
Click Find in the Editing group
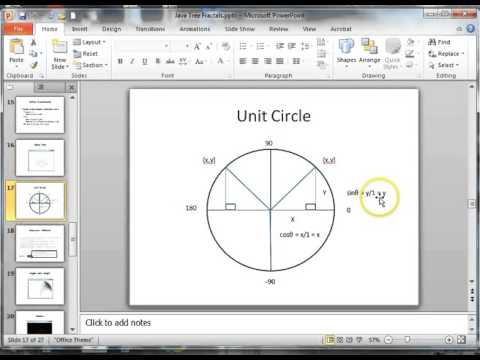(439, 42)
